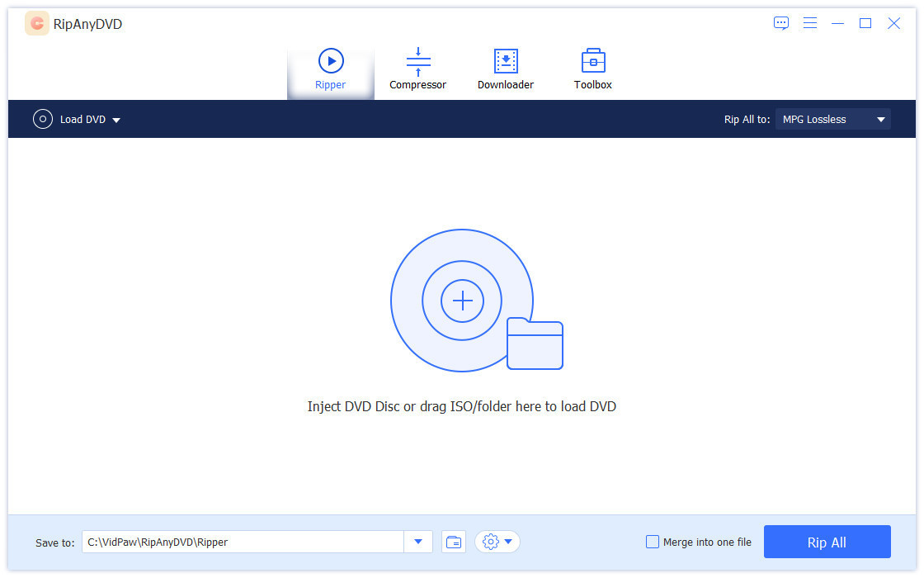924x578 pixels.
Task: Open the Ripper tab
Action: tap(331, 69)
